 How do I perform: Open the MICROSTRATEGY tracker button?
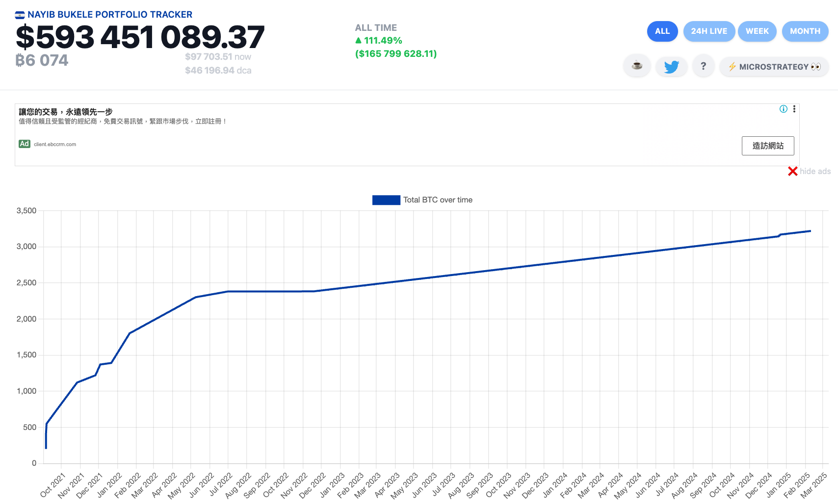click(x=774, y=67)
